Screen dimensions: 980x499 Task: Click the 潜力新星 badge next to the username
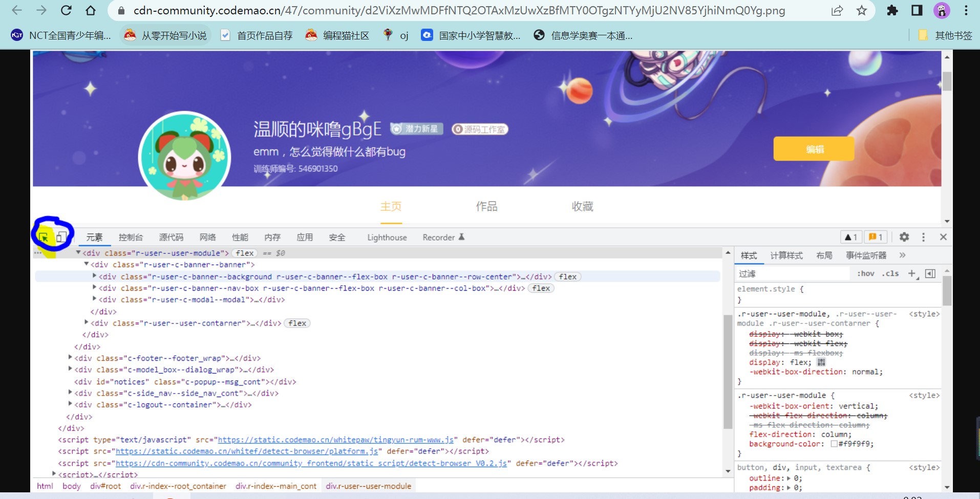(416, 129)
